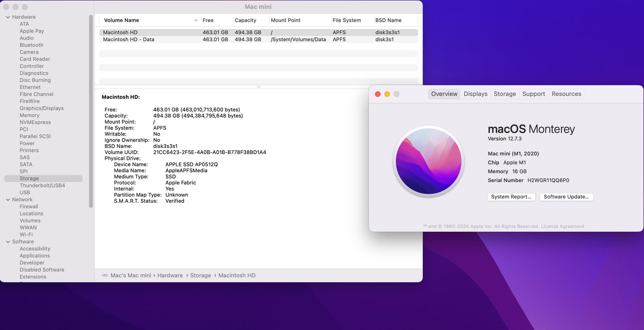Click the System Report button
The width and height of the screenshot is (644, 330).
[x=511, y=197]
